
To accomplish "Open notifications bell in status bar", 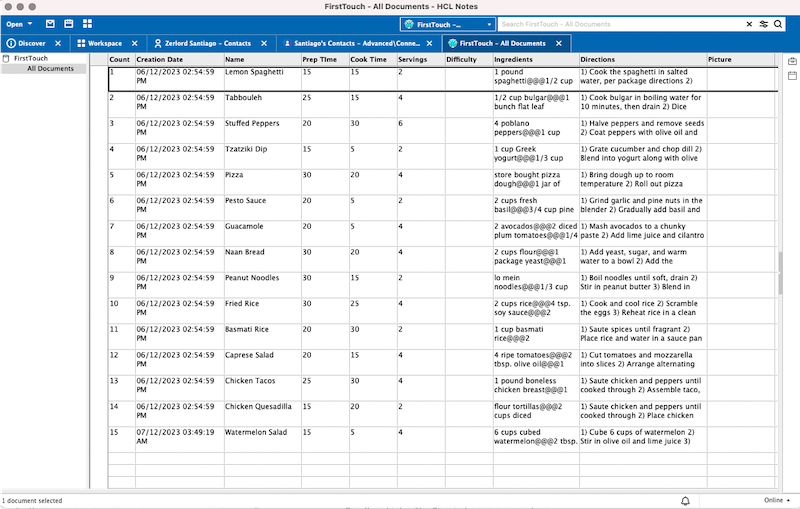I will pos(685,501).
